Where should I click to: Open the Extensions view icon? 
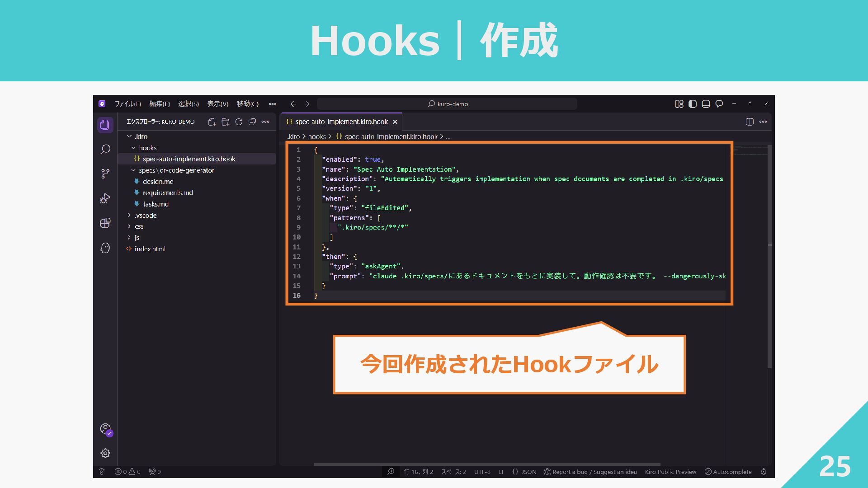[x=105, y=223]
